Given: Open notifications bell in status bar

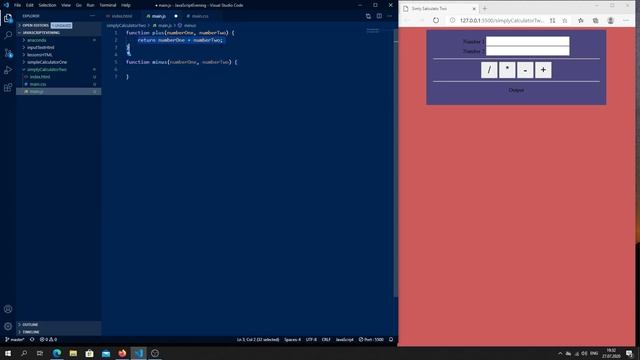Looking at the screenshot, I should 391,340.
